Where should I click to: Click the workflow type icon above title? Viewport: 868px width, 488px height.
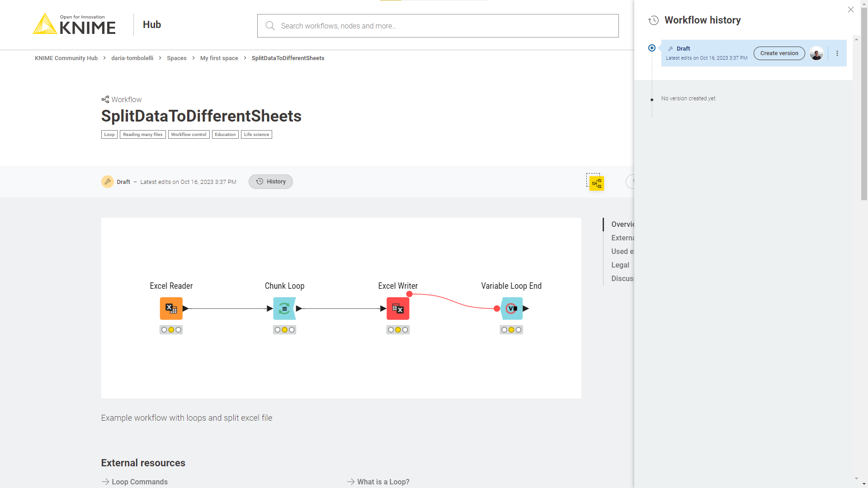pyautogui.click(x=105, y=99)
